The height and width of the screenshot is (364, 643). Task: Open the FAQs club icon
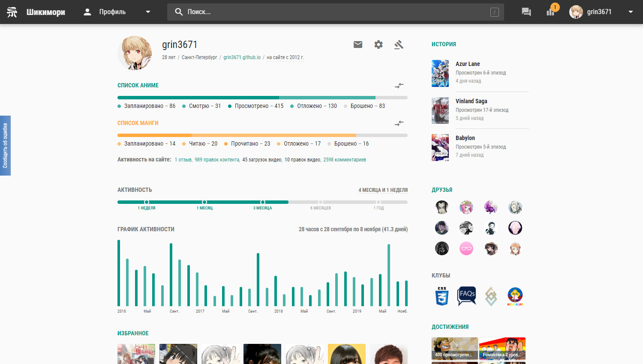click(466, 296)
